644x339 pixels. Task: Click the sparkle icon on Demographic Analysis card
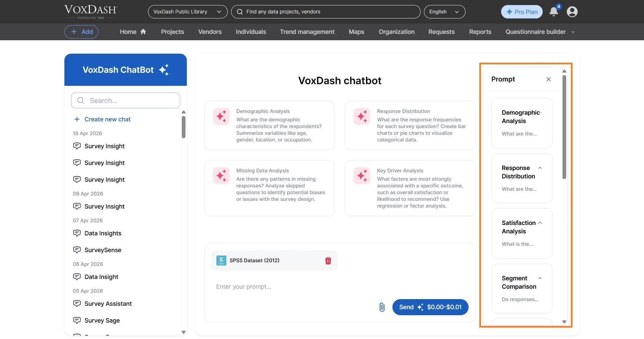pyautogui.click(x=221, y=116)
